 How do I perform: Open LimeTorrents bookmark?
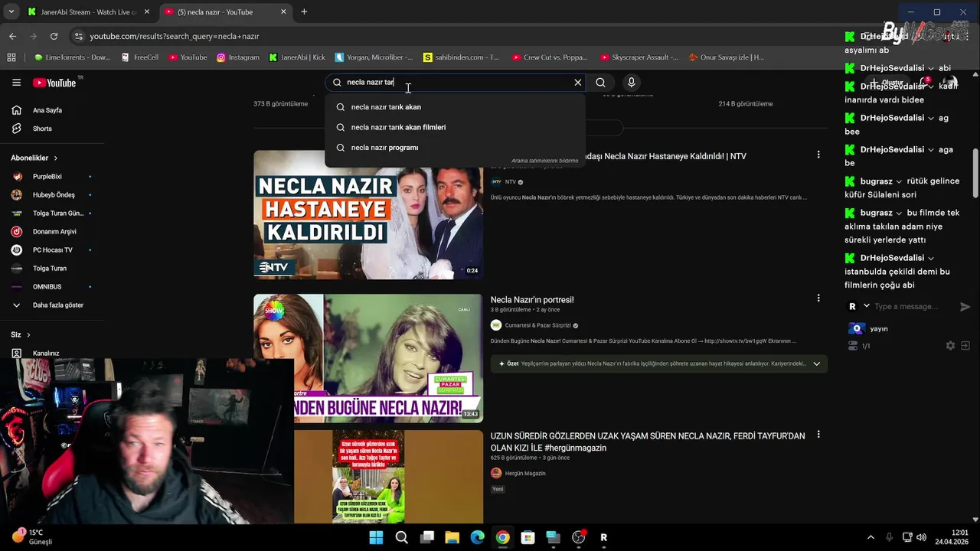[73, 57]
